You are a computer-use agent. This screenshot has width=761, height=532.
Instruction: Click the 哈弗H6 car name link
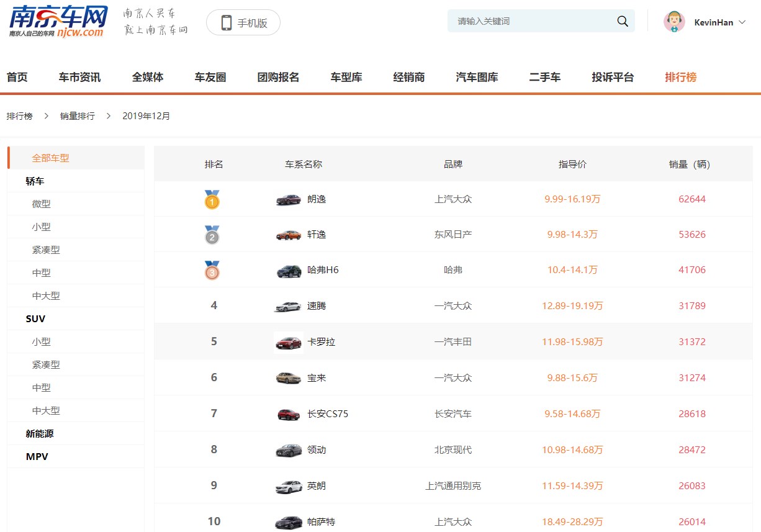click(323, 270)
